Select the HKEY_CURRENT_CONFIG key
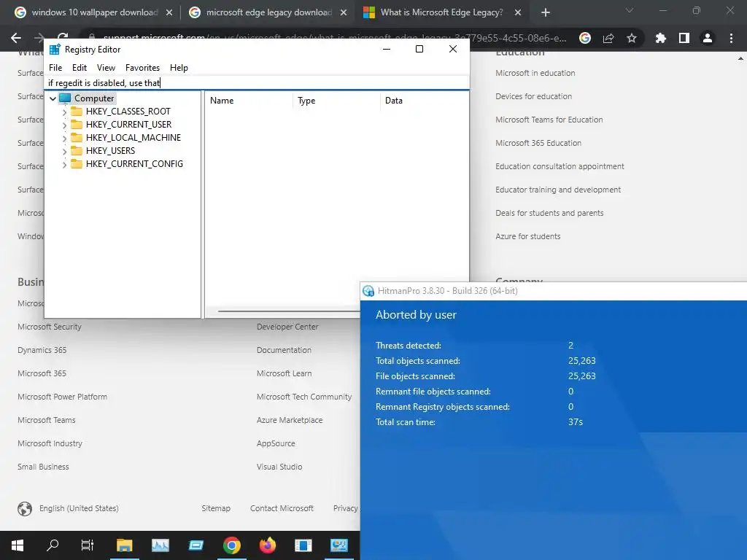 click(134, 164)
